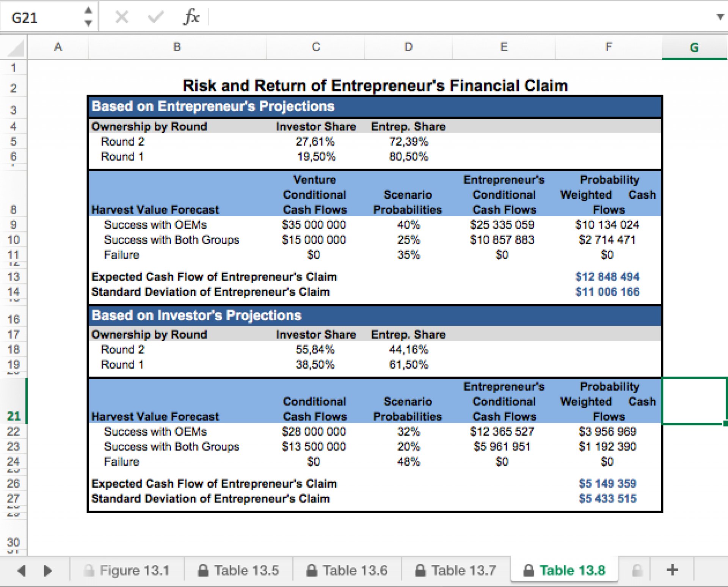Add a new sheet with plus icon
The width and height of the screenshot is (728, 587).
coord(672,570)
